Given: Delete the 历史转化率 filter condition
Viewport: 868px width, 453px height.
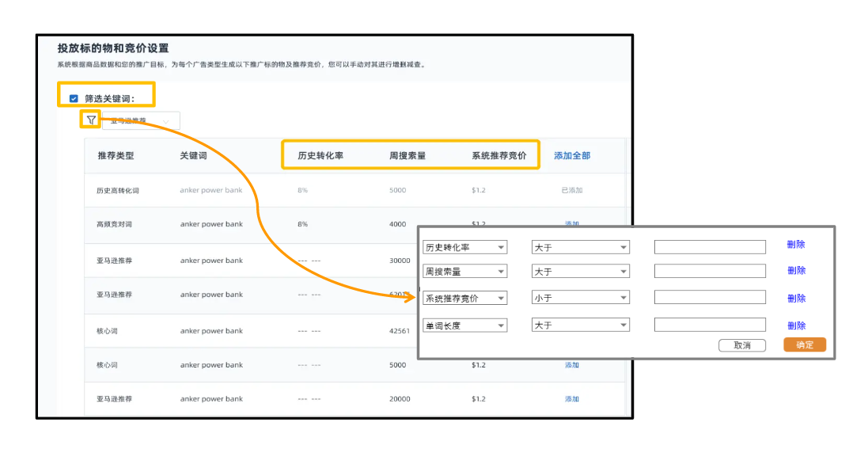Looking at the screenshot, I should pos(796,245).
